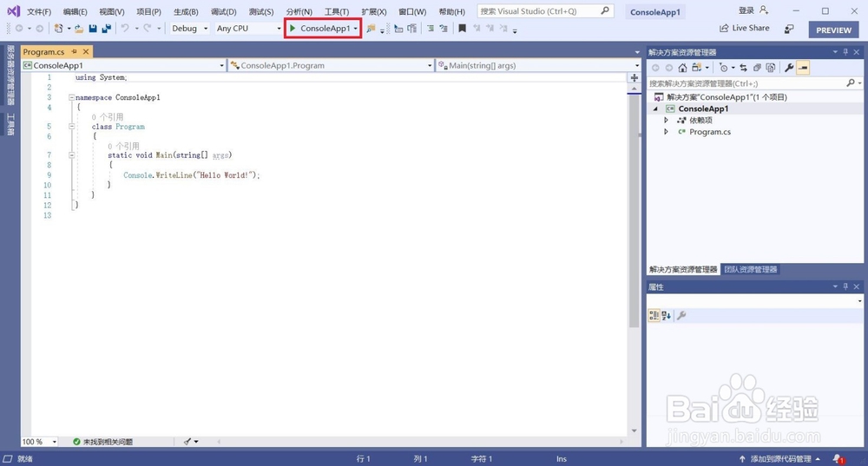This screenshot has width=868, height=466.
Task: Click the PREVIEW badge button
Action: point(833,30)
